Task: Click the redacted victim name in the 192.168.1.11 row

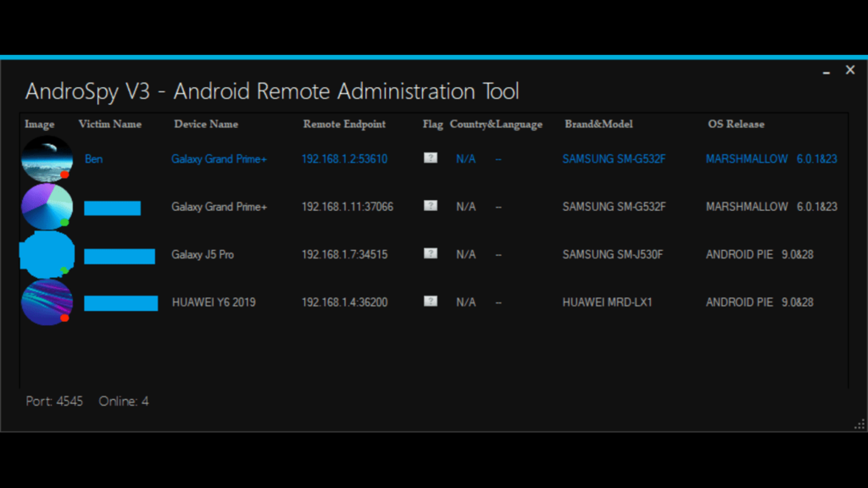Action: coord(113,208)
